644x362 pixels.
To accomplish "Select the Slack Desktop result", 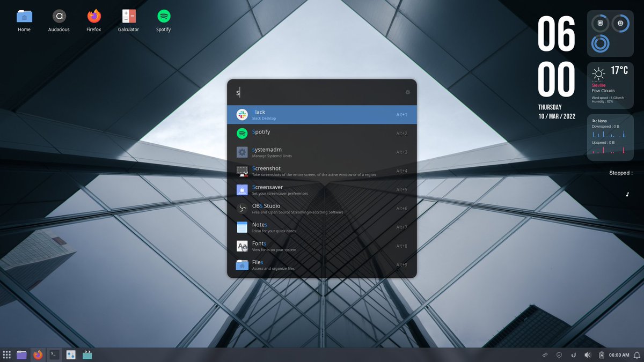I will coord(322,115).
